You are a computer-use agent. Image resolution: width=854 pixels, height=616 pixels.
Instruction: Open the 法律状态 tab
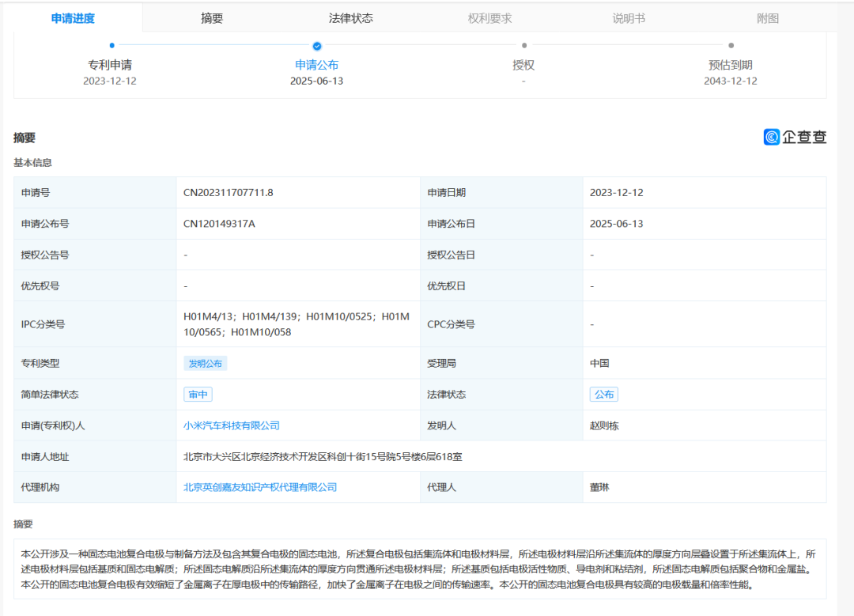351,18
